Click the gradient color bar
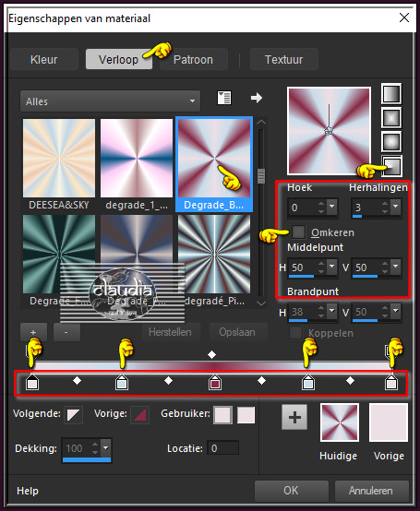The image size is (420, 511). pos(212,366)
